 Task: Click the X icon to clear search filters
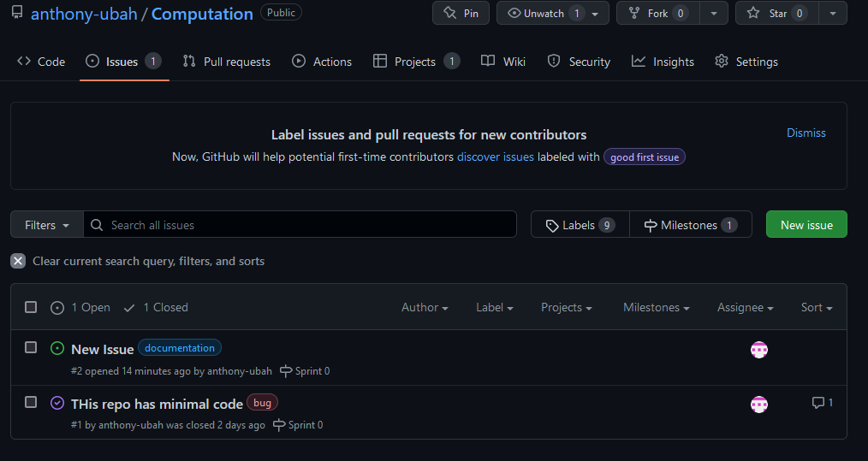tap(18, 261)
